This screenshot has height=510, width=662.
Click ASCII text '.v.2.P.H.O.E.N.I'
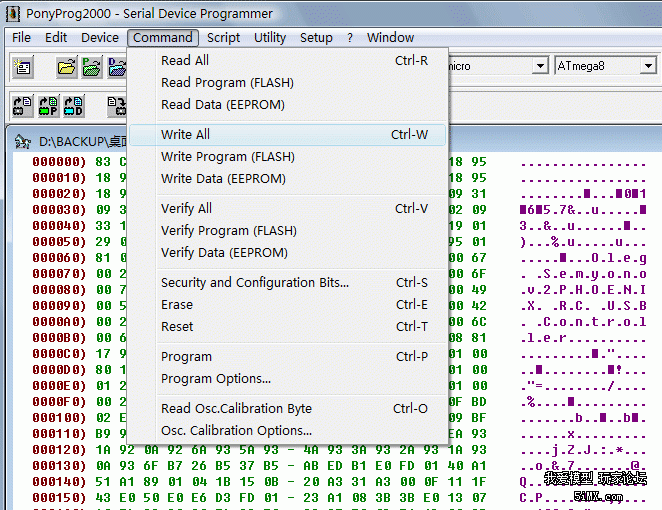pyautogui.click(x=583, y=290)
